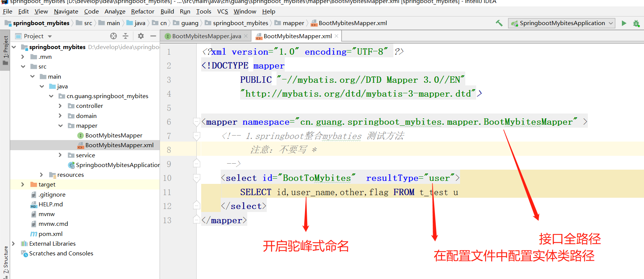Expand External Libraries node
Image resolution: width=644 pixels, height=279 pixels.
point(14,243)
